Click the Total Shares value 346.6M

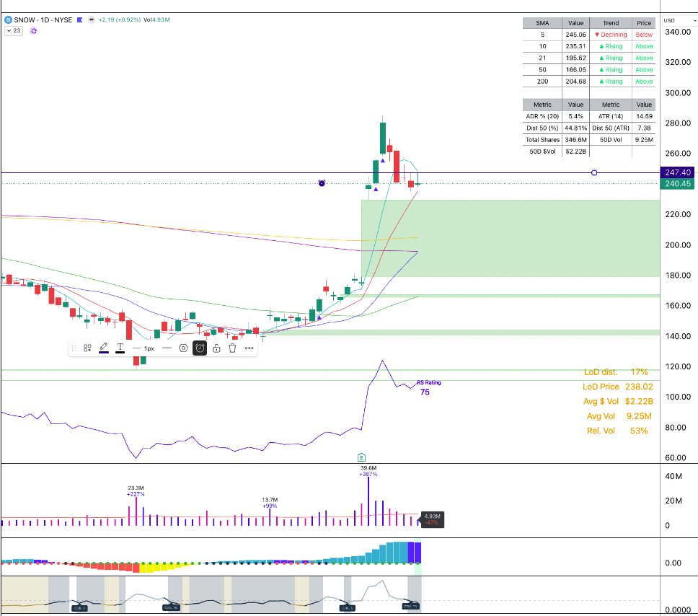575,140
